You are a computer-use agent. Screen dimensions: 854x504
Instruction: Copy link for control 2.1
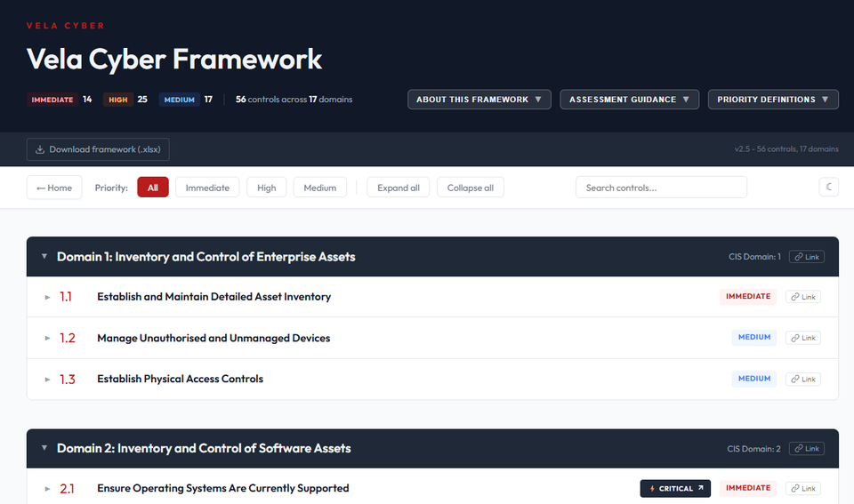(803, 488)
